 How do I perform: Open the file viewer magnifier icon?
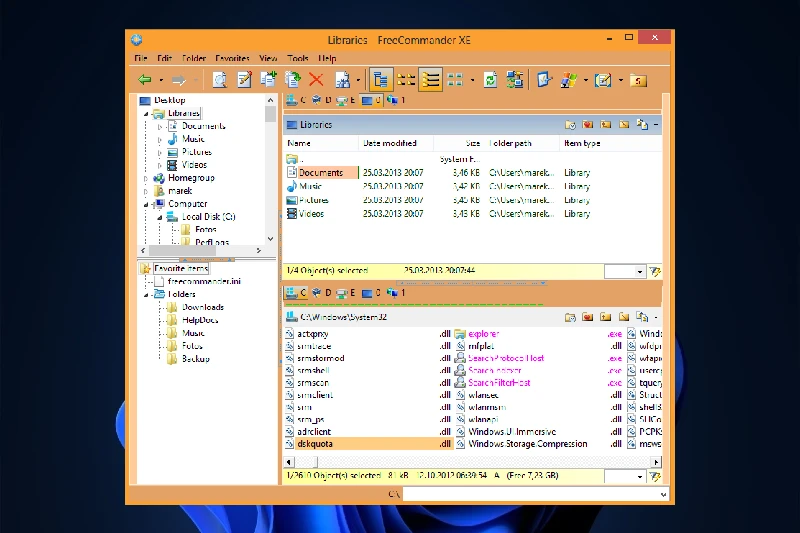click(219, 80)
